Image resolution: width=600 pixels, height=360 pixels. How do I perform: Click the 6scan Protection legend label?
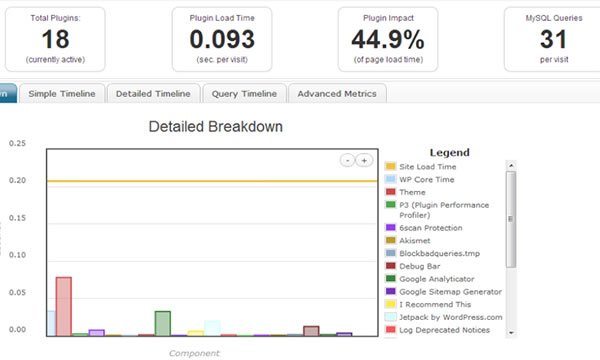click(431, 228)
